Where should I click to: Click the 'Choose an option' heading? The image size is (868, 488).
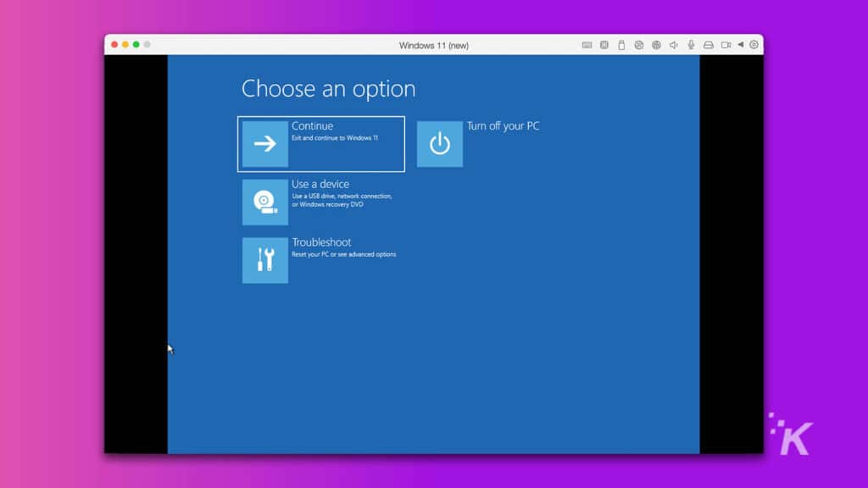pos(328,88)
